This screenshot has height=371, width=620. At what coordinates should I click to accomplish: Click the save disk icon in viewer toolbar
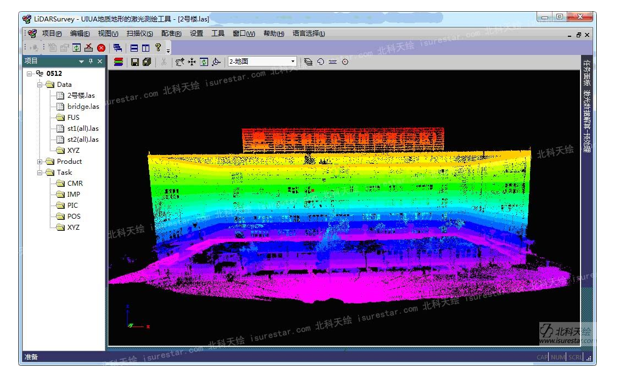pyautogui.click(x=135, y=62)
